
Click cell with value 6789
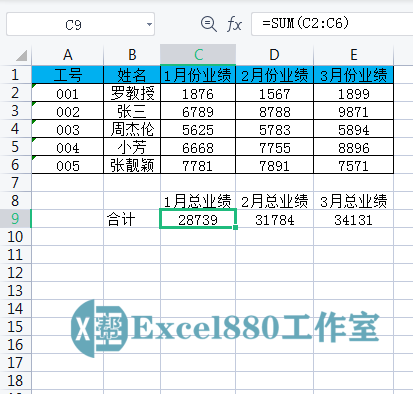[x=198, y=111]
